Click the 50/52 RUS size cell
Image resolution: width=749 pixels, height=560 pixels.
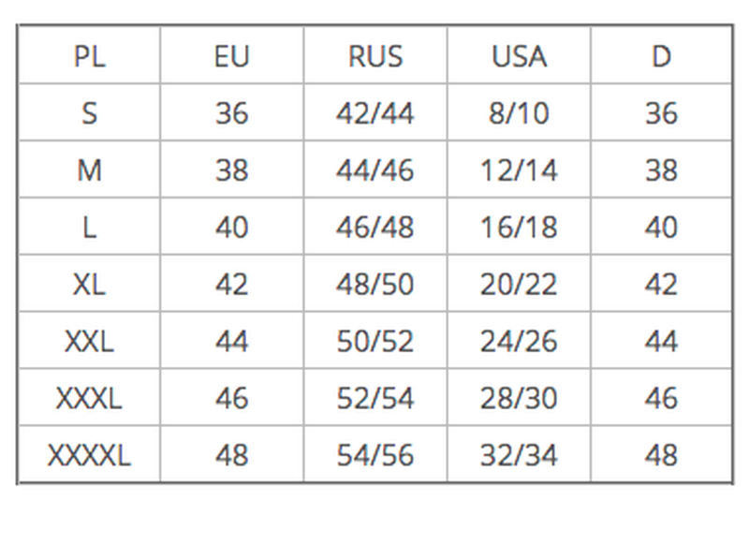click(x=375, y=340)
